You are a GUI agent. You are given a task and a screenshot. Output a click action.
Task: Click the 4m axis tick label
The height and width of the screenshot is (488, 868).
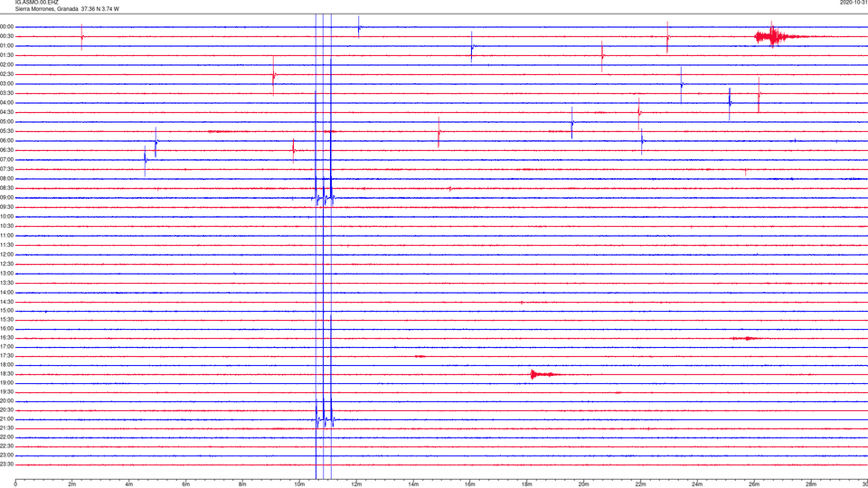point(129,484)
